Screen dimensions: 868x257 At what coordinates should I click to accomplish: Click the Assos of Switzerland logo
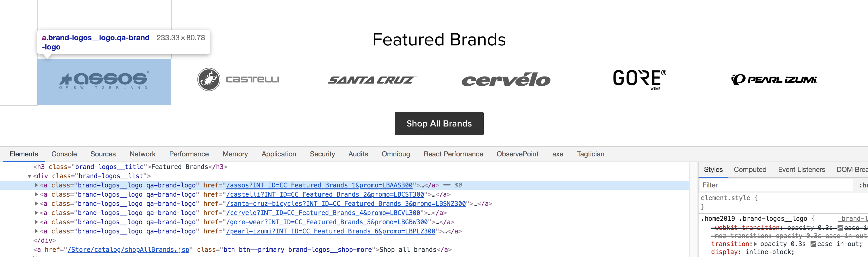104,80
